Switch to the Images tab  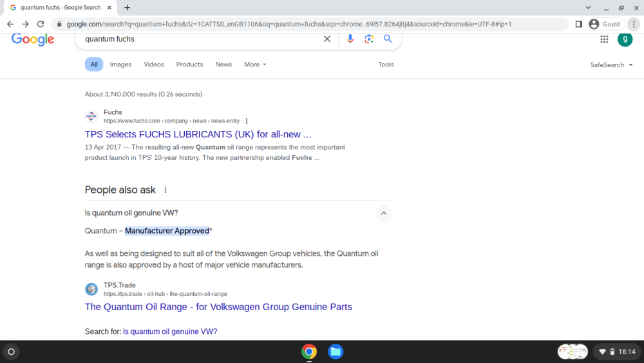coord(121,64)
